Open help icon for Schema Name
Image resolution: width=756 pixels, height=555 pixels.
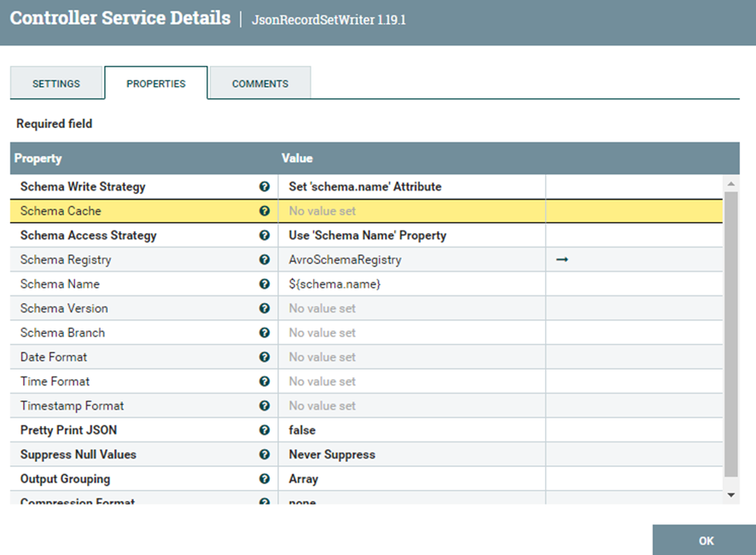click(265, 283)
